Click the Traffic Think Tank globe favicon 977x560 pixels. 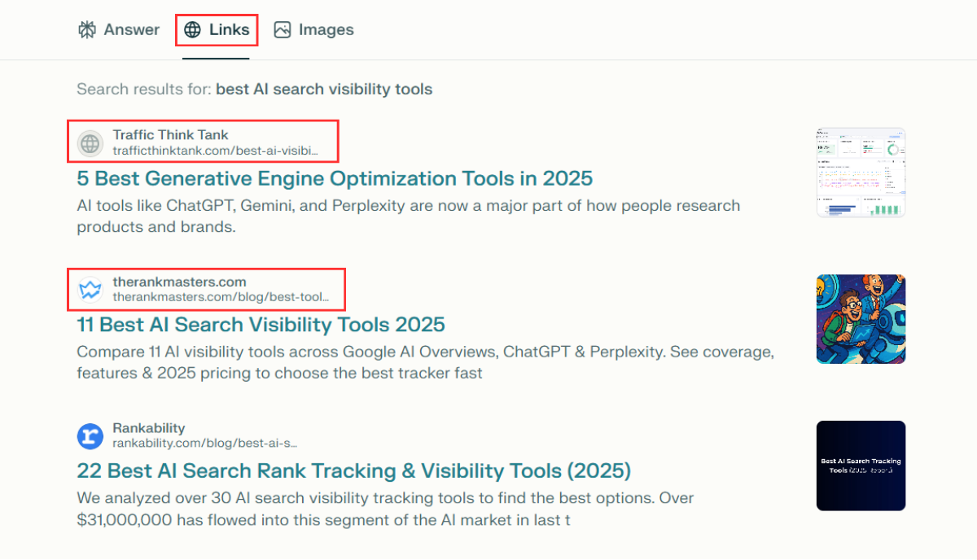pos(90,144)
